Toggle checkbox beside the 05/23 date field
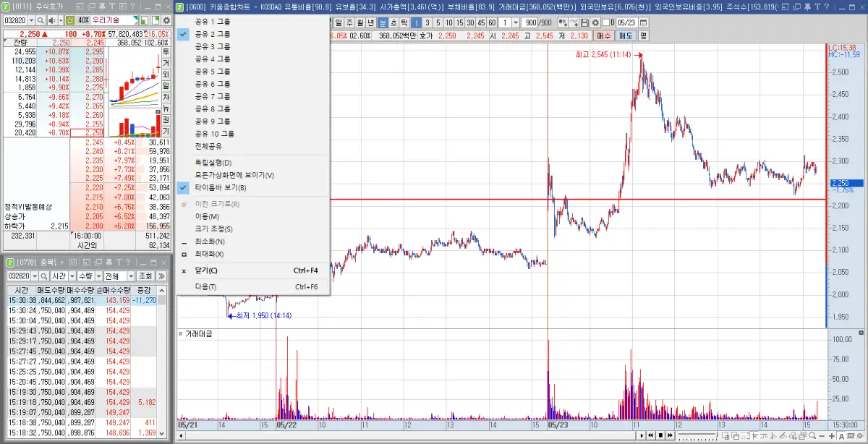This screenshot has width=868, height=444. coord(605,22)
